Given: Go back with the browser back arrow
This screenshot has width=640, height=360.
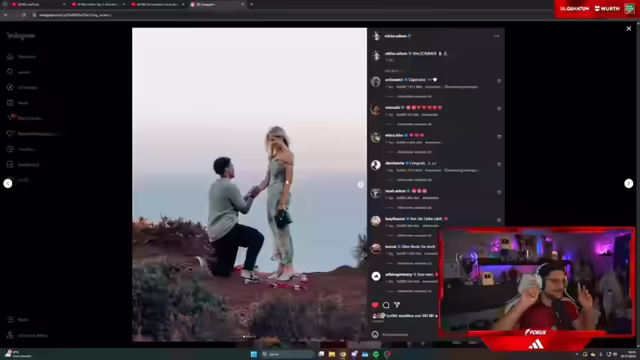Looking at the screenshot, I should click(6, 15).
